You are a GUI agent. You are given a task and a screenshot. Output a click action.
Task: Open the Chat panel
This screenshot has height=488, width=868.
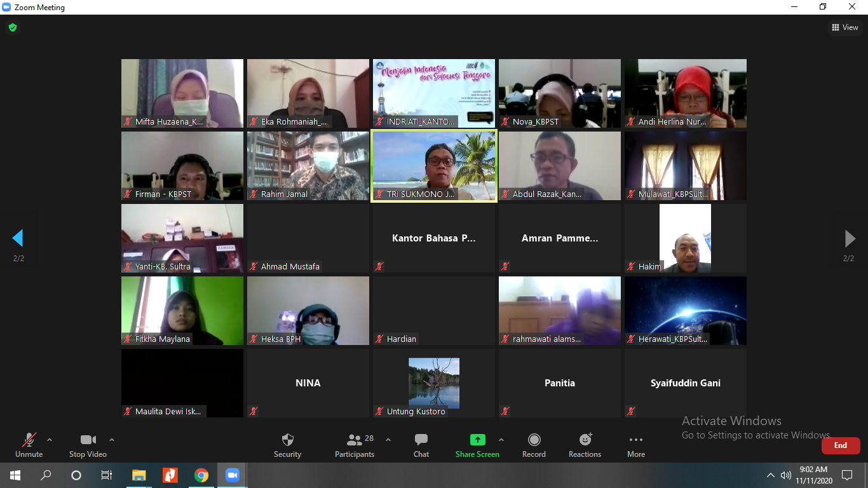click(421, 445)
